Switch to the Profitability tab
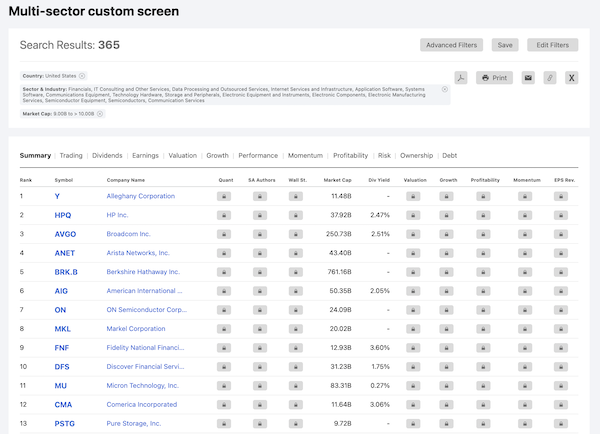 point(351,155)
